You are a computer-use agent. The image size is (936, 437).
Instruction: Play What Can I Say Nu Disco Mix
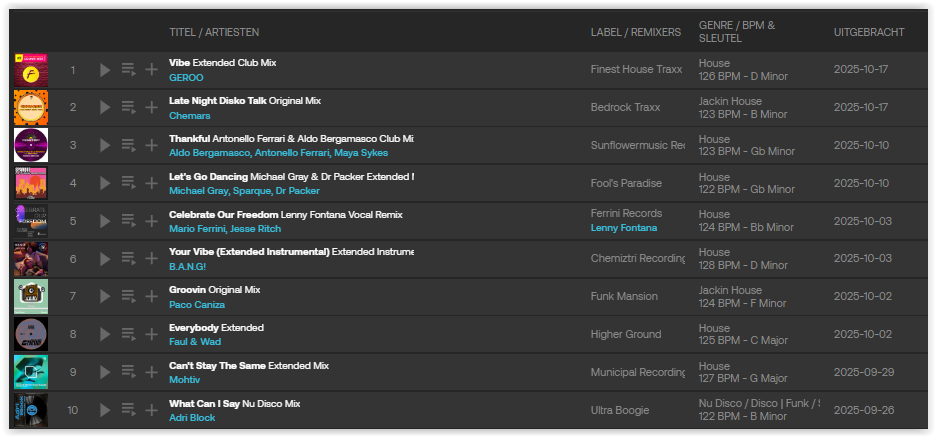105,409
